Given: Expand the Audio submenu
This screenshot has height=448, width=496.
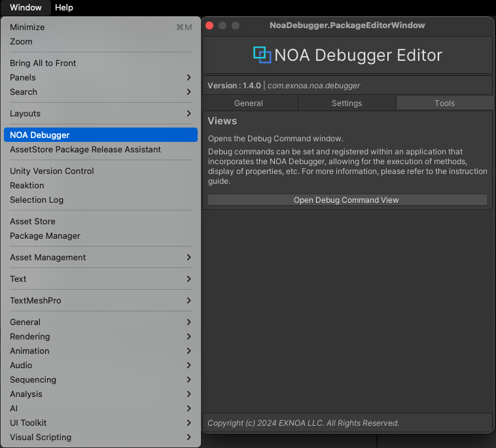Looking at the screenshot, I should tap(101, 365).
